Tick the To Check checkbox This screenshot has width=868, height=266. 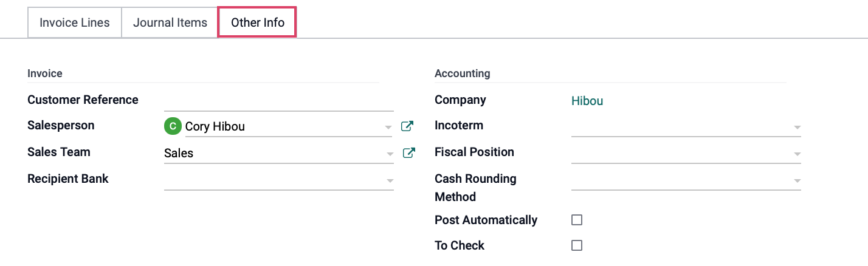pos(577,245)
